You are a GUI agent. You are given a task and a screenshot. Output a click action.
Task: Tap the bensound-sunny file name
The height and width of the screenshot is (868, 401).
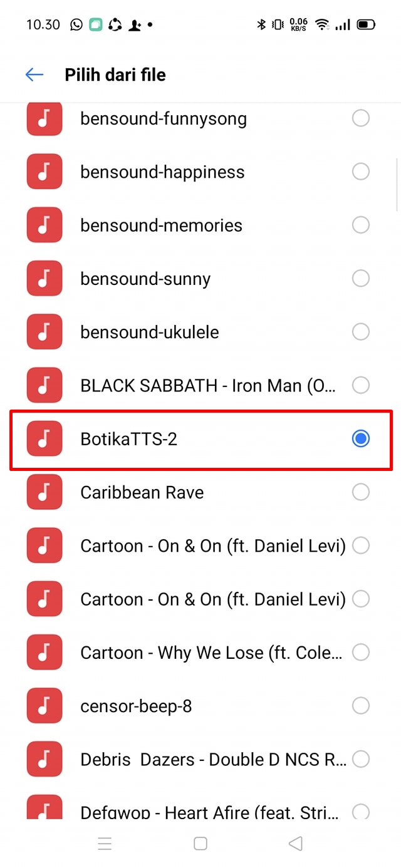point(145,279)
